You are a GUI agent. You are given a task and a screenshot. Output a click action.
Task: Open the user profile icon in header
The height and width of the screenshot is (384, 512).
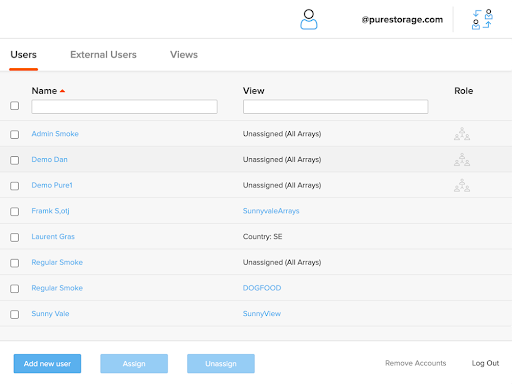pos(309,19)
